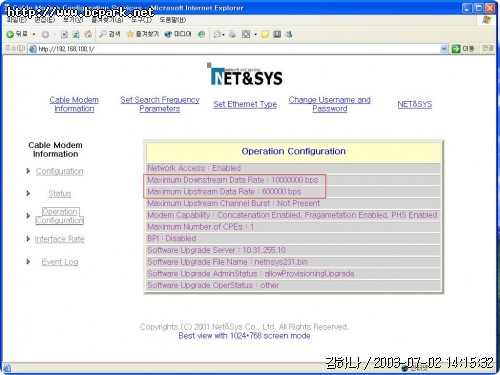
Task: Click Best view with 1024*768 text
Action: pos(244,336)
